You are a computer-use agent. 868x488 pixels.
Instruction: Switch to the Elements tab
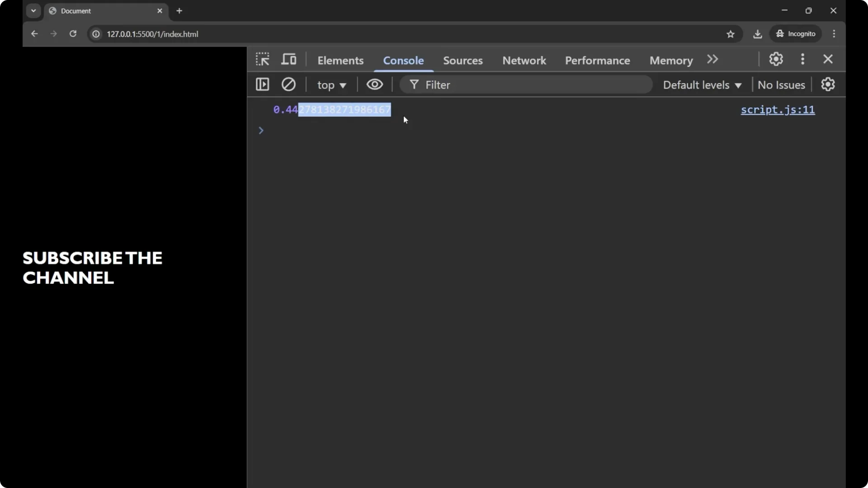(340, 61)
